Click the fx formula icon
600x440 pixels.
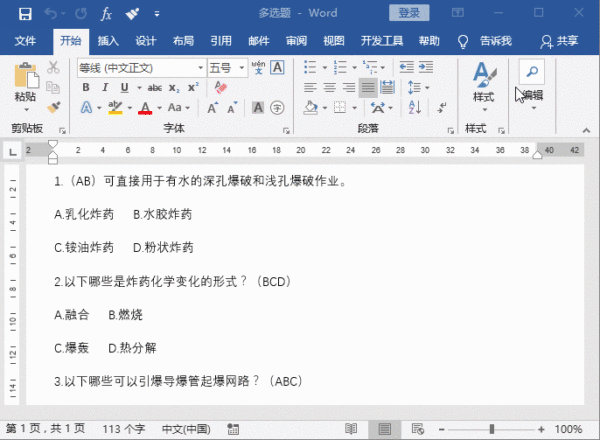106,14
